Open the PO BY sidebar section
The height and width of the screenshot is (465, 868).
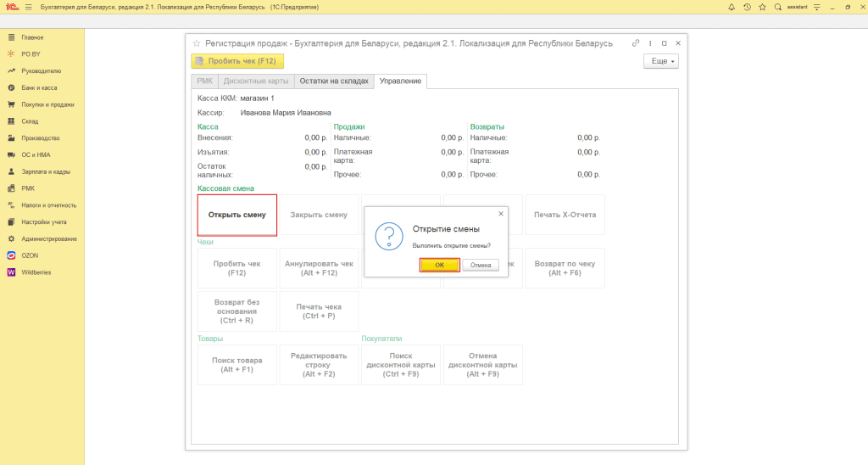tap(31, 53)
